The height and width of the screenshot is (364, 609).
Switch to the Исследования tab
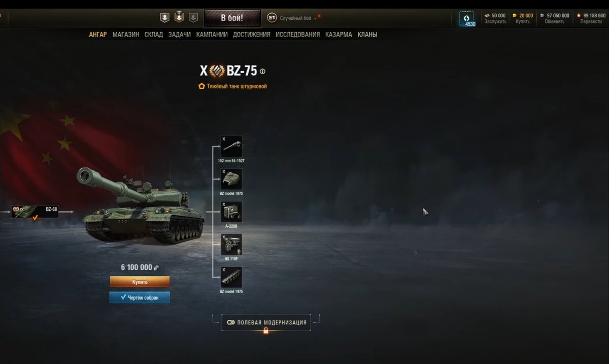tap(298, 34)
